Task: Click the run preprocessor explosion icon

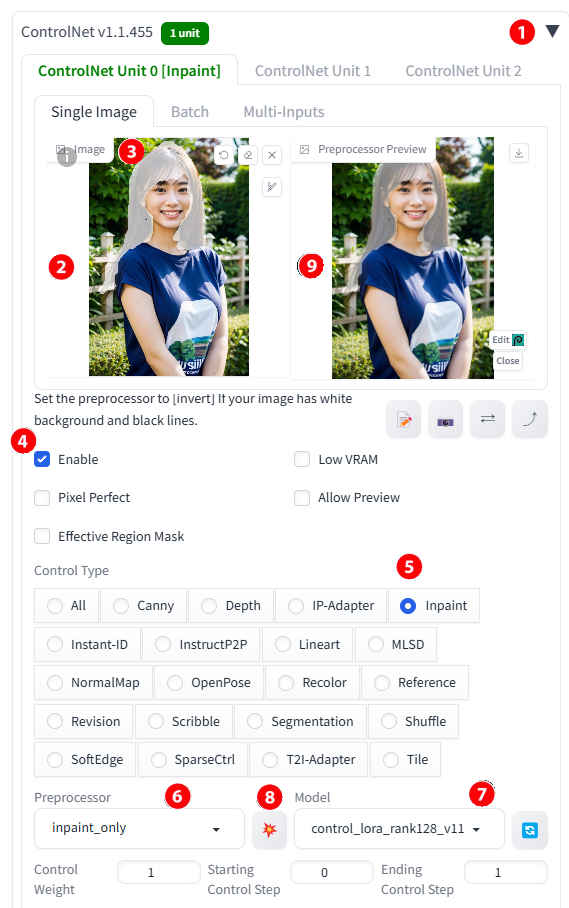Action: point(269,830)
